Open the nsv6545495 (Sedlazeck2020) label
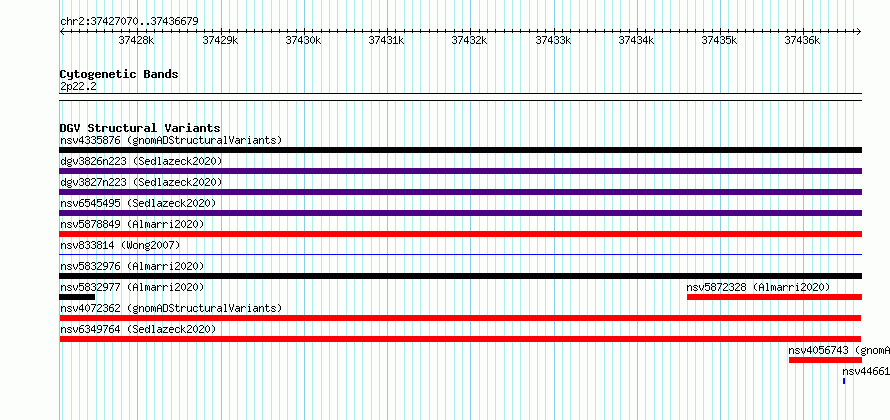This screenshot has width=890, height=420. tap(138, 203)
